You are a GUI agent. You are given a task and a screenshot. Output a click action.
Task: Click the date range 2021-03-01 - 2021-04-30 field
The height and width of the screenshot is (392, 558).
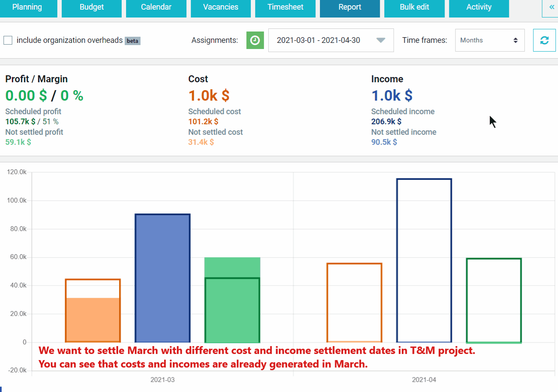[331, 40]
